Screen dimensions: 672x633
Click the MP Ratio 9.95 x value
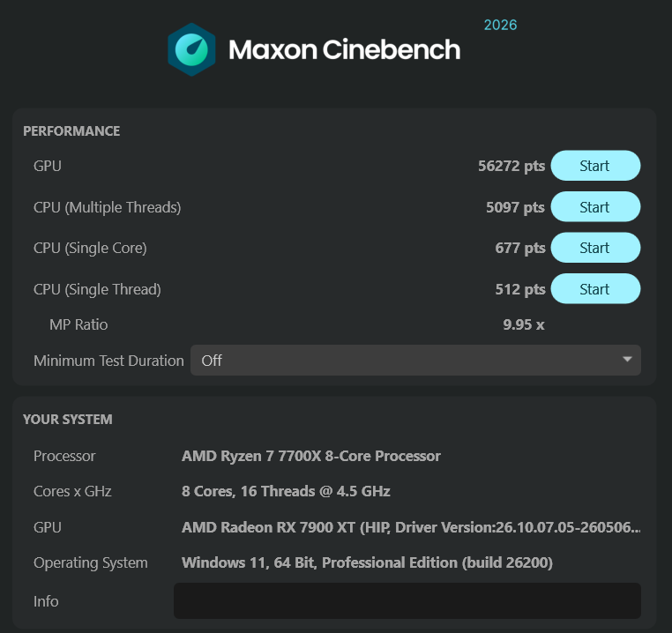[523, 324]
